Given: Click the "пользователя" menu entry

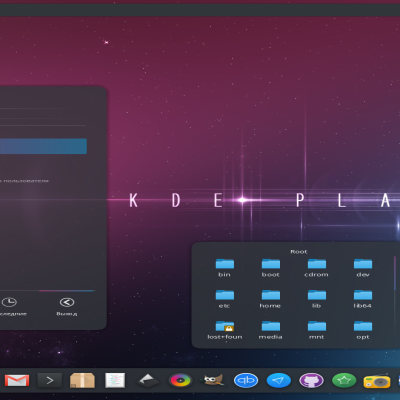Looking at the screenshot, I should click(x=25, y=181).
